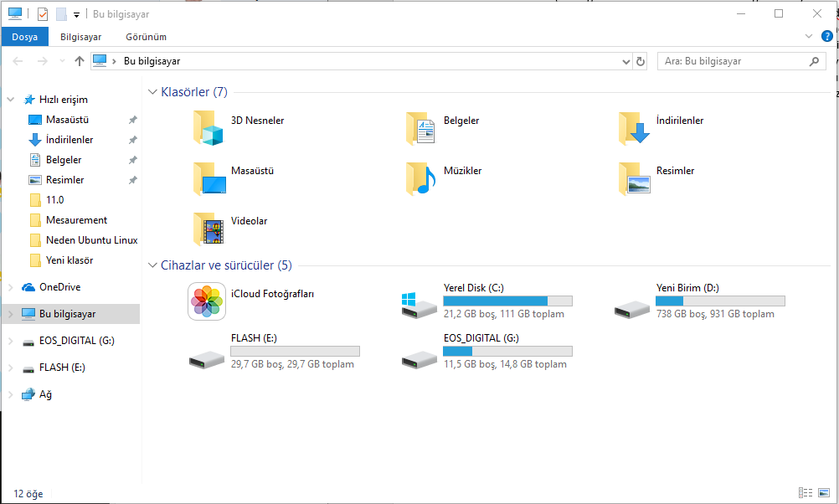Click the computer icon in the title bar
The height and width of the screenshot is (504, 839).
click(x=15, y=14)
